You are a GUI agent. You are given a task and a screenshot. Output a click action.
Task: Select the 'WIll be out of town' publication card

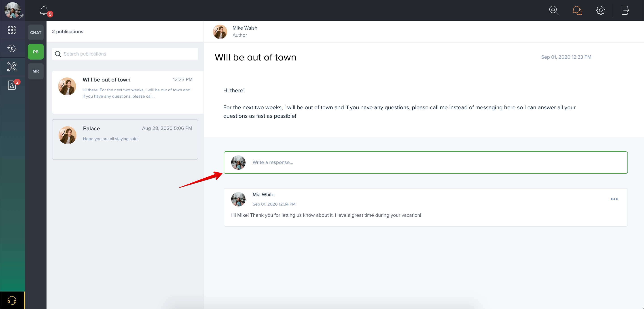click(x=127, y=92)
